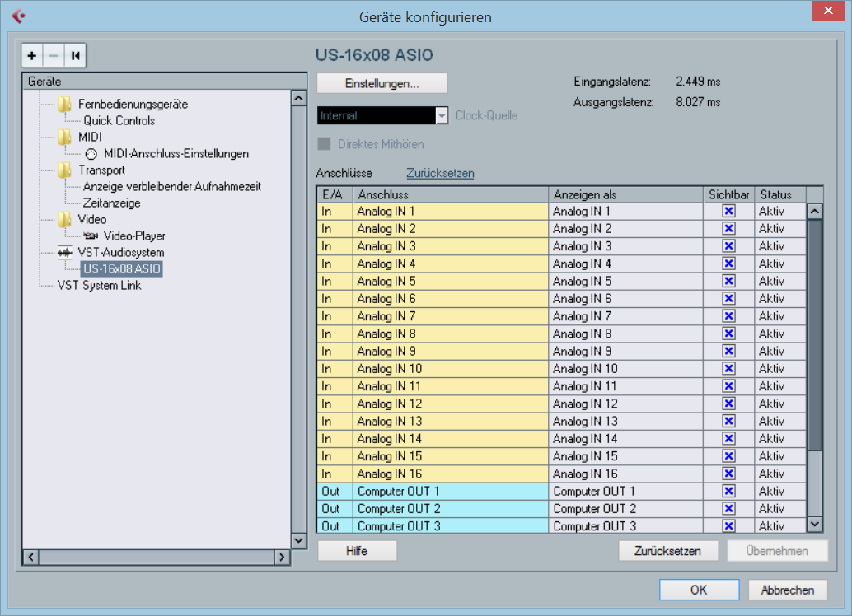The width and height of the screenshot is (852, 616).
Task: Toggle the Direktes Mithören checkbox
Action: point(324,144)
